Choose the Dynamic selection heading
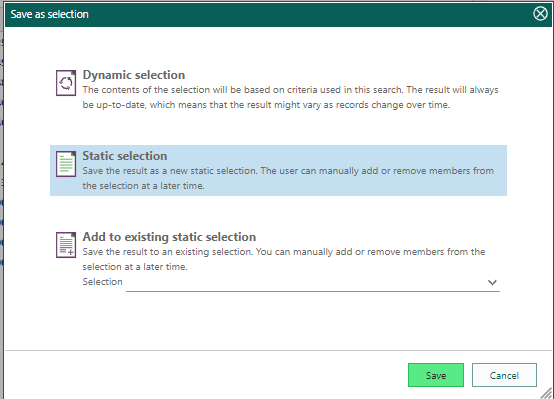Image resolution: width=554 pixels, height=399 pixels. (134, 75)
